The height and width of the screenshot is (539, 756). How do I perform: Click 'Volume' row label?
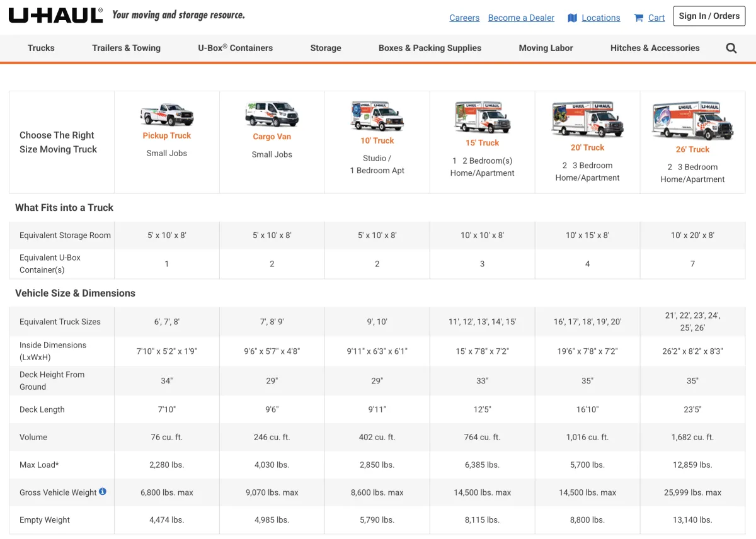(33, 437)
